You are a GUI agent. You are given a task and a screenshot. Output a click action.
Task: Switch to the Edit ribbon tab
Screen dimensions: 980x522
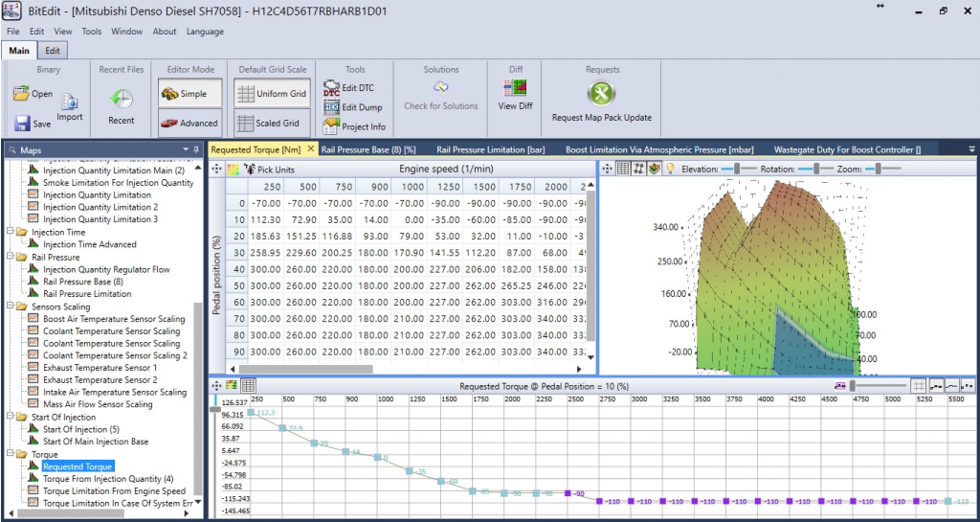tap(53, 51)
